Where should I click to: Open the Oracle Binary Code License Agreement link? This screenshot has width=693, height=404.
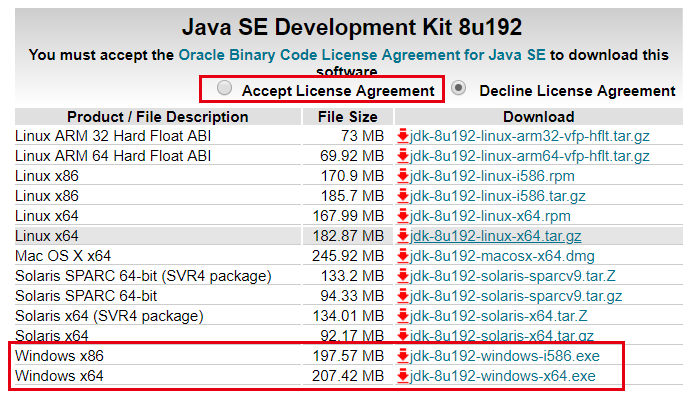362,55
